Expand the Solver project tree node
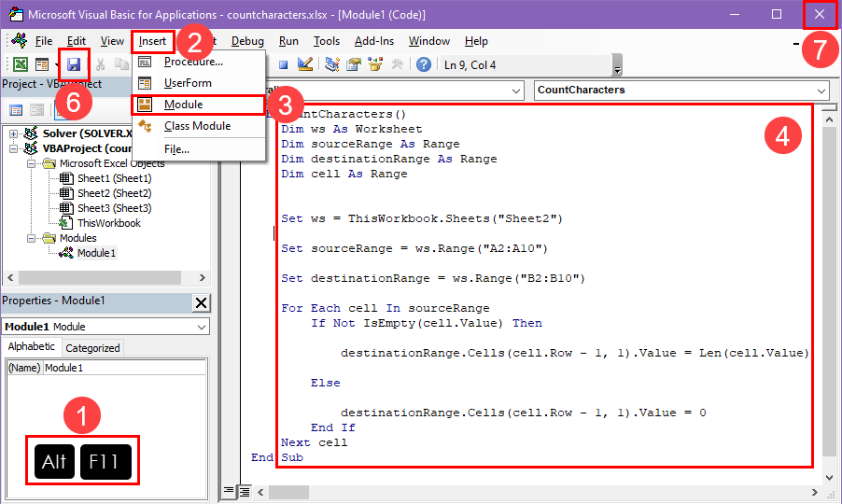 [13, 133]
